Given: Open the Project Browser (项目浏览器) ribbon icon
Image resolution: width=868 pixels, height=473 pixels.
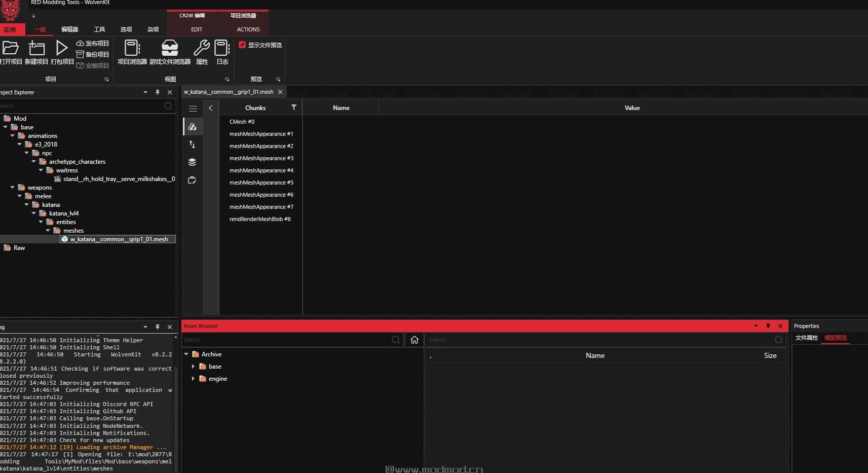Looking at the screenshot, I should (x=132, y=48).
